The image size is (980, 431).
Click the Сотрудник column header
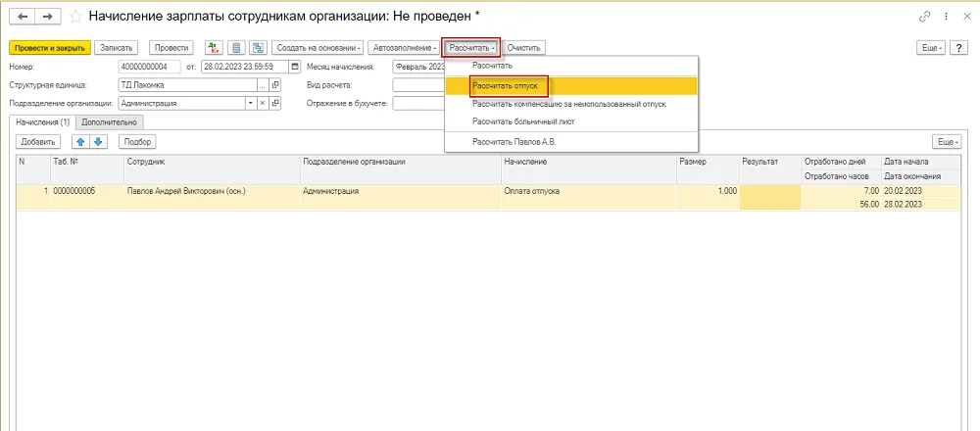(x=212, y=168)
